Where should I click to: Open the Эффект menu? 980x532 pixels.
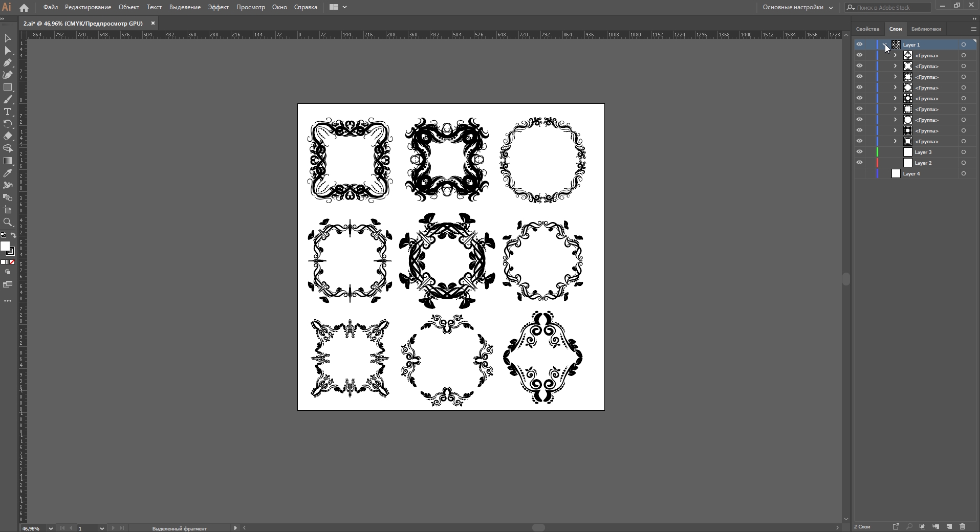218,7
